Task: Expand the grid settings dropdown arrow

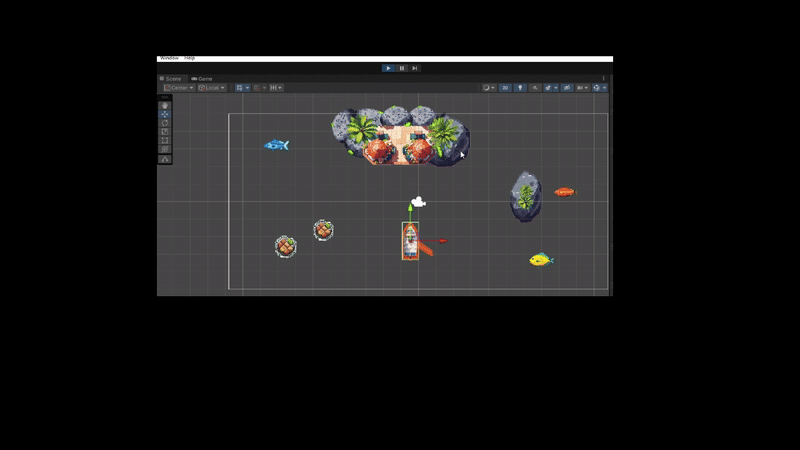Action: pos(247,88)
